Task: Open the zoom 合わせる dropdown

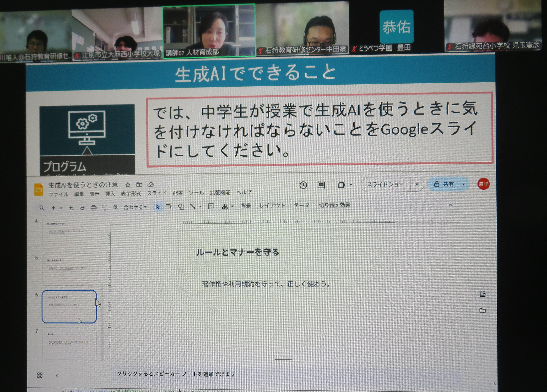Action: point(135,207)
